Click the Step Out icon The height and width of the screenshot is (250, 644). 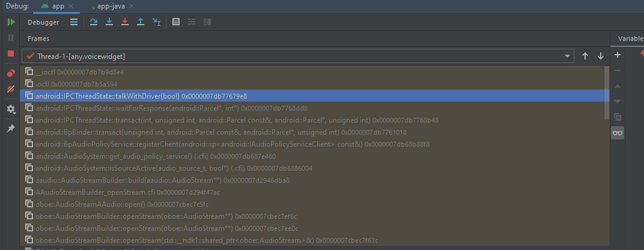[x=141, y=22]
